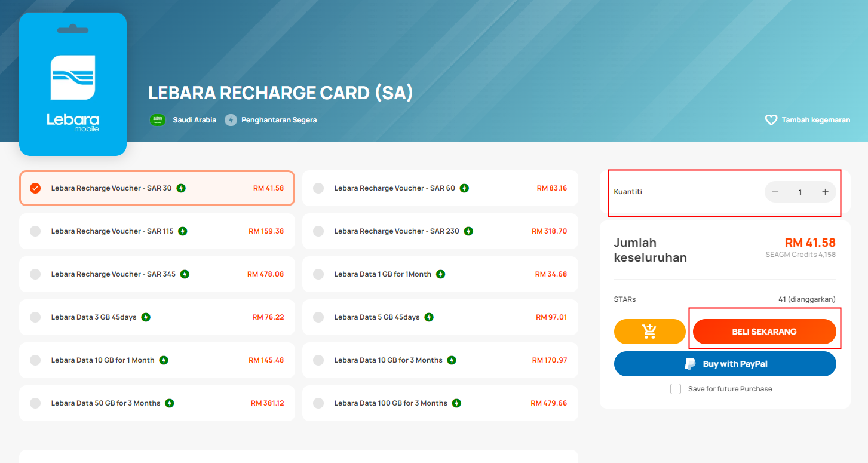The width and height of the screenshot is (868, 463).
Task: Click instant-delivery icon next to Data 3 GB 45days
Action: click(x=146, y=317)
